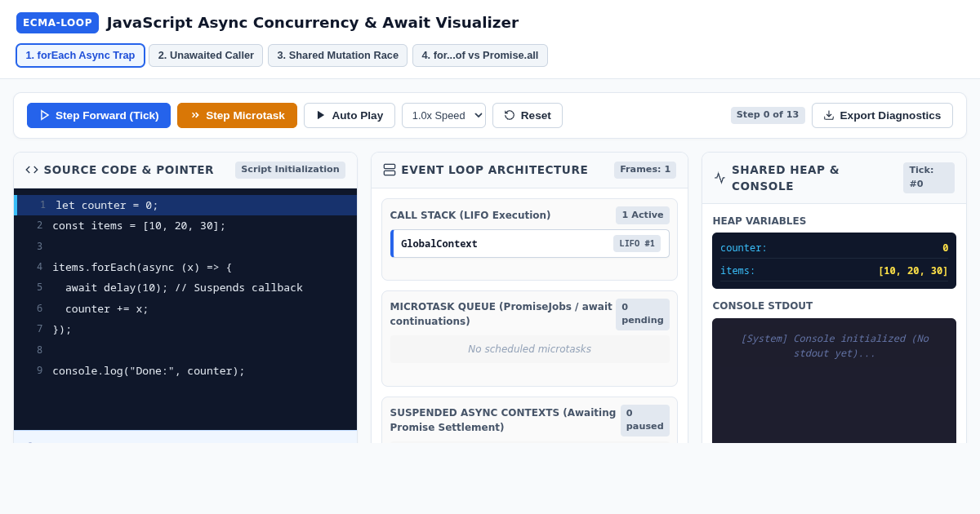This screenshot has width=980, height=514.
Task: Click the console.log("Done:", counter) line
Action: [x=185, y=370]
